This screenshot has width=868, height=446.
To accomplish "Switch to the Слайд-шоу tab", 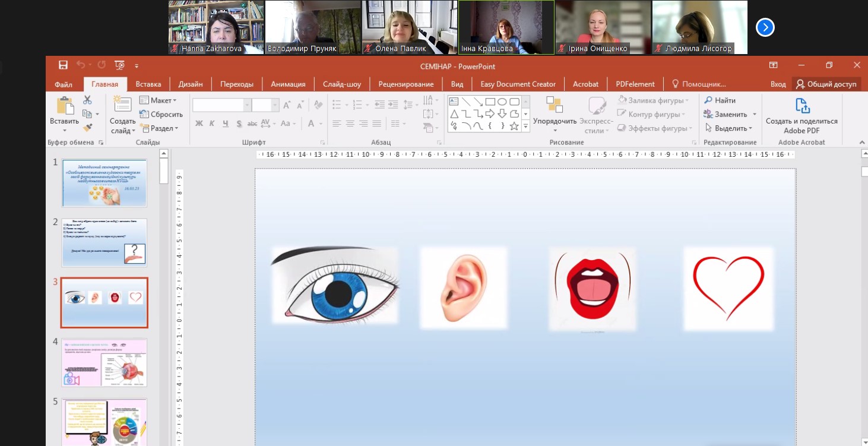I will pyautogui.click(x=342, y=84).
